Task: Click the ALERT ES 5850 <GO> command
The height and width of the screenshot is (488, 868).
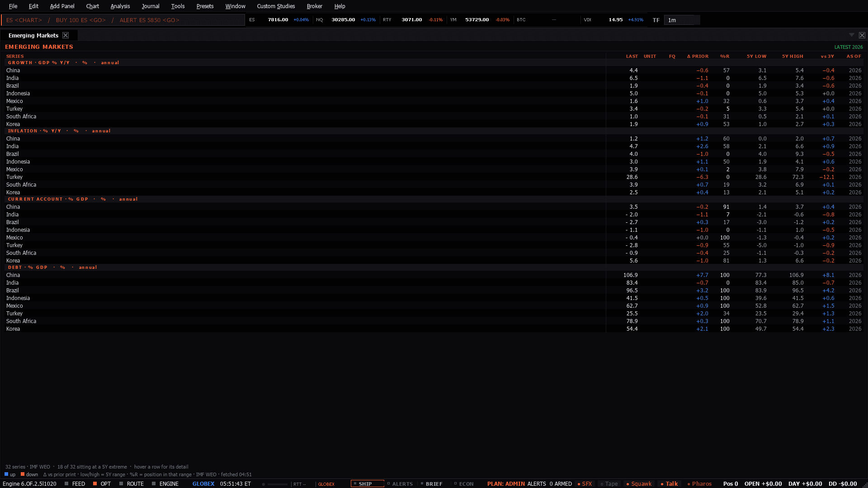Action: tap(150, 20)
